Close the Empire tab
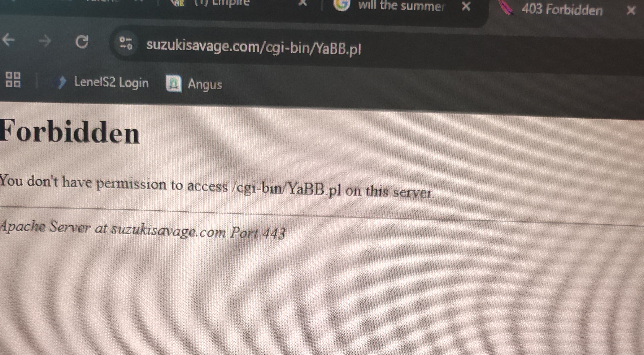This screenshot has width=644, height=355. point(303,3)
